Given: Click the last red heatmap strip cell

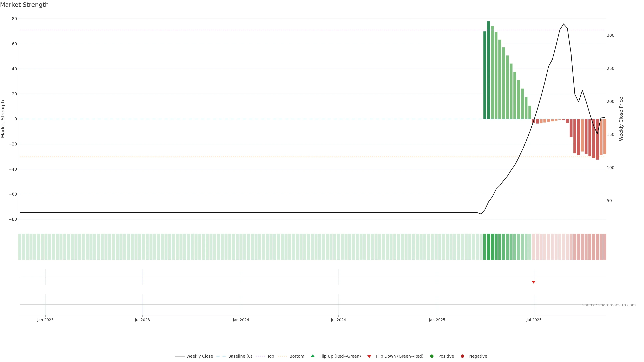Looking at the screenshot, I should (x=605, y=247).
